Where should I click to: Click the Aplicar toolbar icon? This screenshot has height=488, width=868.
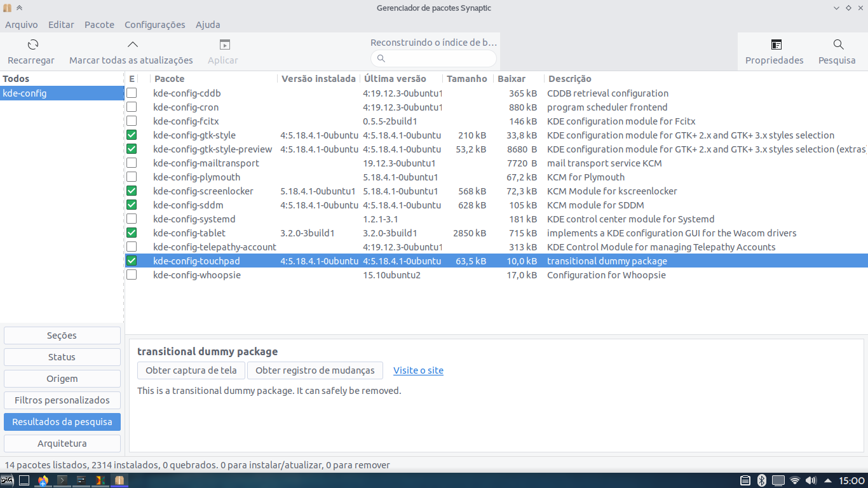click(x=224, y=44)
